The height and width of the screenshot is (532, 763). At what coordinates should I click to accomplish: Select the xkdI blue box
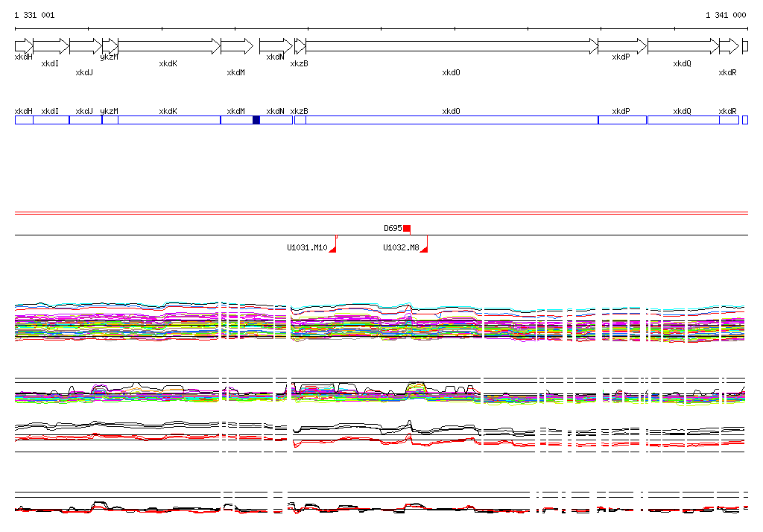[51, 120]
